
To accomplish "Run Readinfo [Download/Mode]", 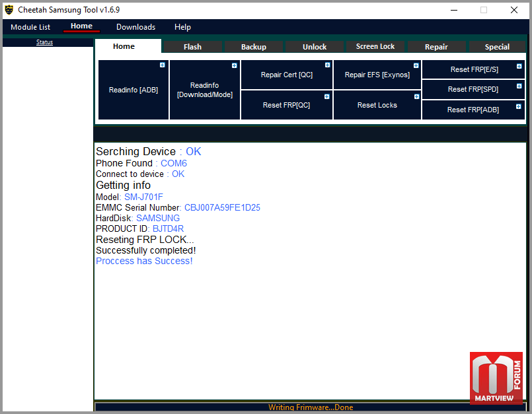I will pyautogui.click(x=205, y=90).
